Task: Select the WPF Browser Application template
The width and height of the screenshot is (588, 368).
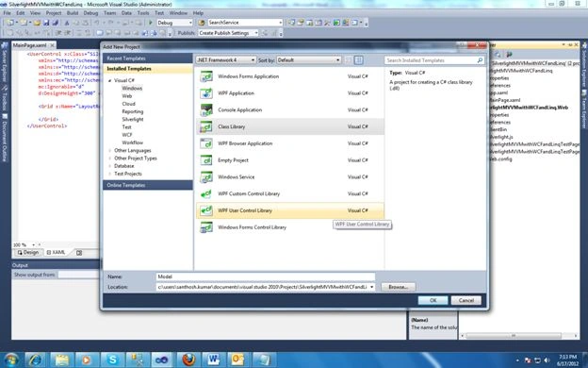Action: click(x=290, y=143)
